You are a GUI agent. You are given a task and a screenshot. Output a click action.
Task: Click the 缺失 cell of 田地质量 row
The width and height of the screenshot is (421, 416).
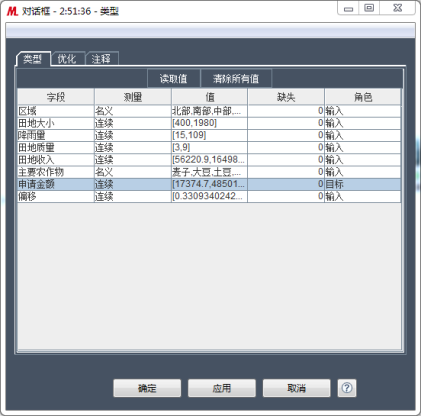click(x=286, y=147)
